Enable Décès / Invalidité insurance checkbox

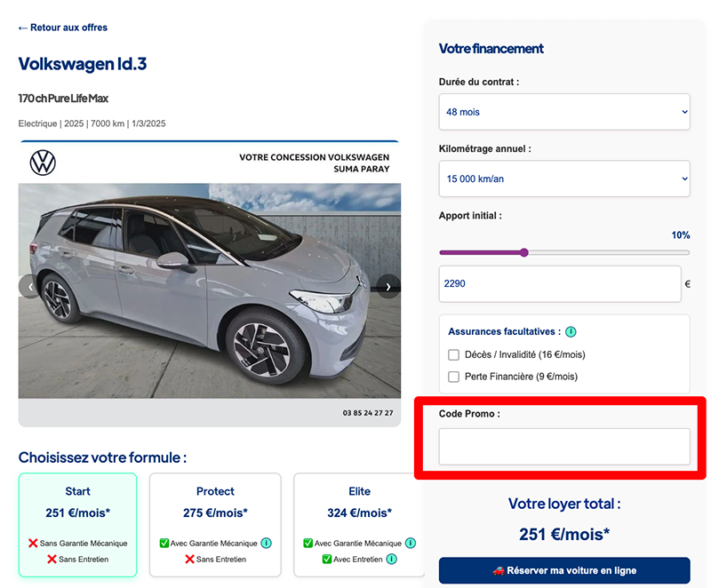pos(454,355)
